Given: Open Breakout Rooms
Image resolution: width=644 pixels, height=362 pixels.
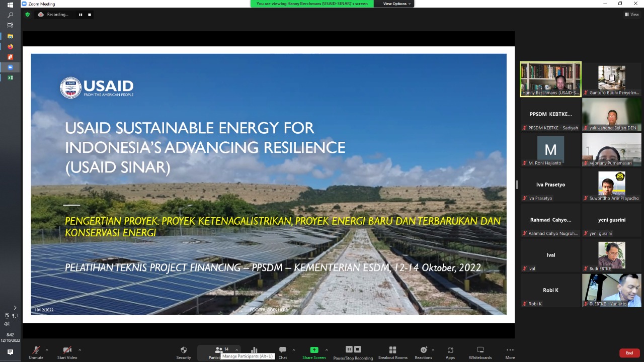Looking at the screenshot, I should click(x=393, y=352).
